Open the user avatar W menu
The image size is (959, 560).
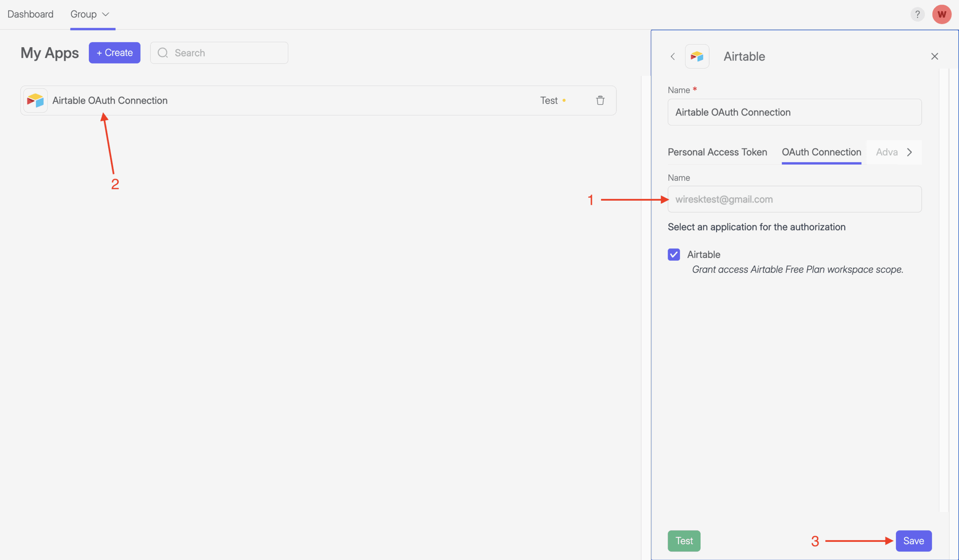point(941,14)
